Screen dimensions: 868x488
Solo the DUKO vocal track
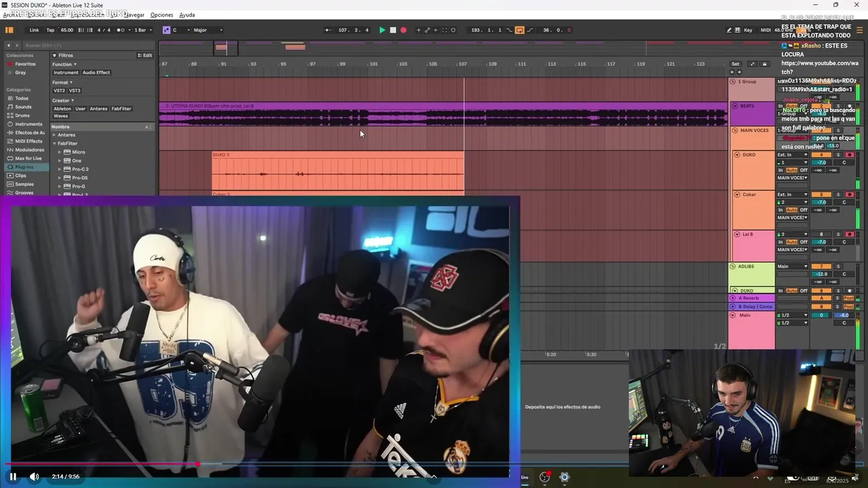tap(838, 155)
